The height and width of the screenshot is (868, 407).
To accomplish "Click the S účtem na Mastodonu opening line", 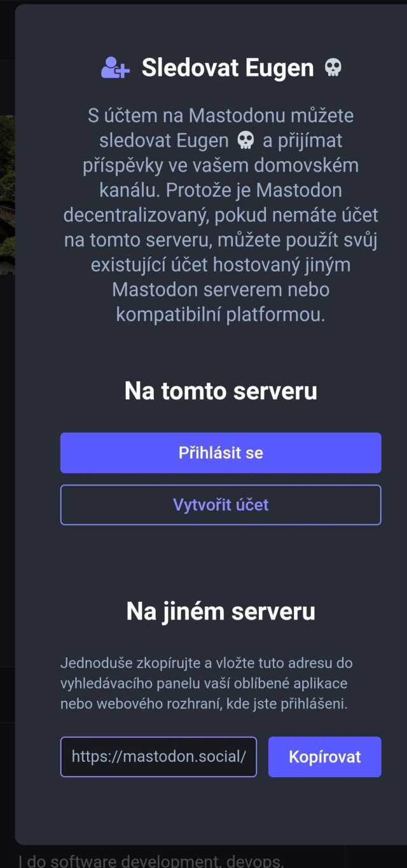I will point(221,116).
